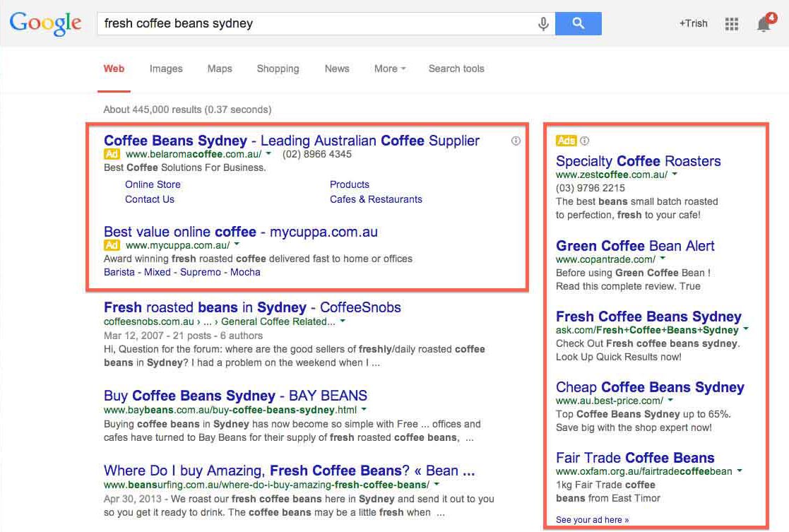The height and width of the screenshot is (532, 789).
Task: Open the Google apps grid
Action: 732,23
